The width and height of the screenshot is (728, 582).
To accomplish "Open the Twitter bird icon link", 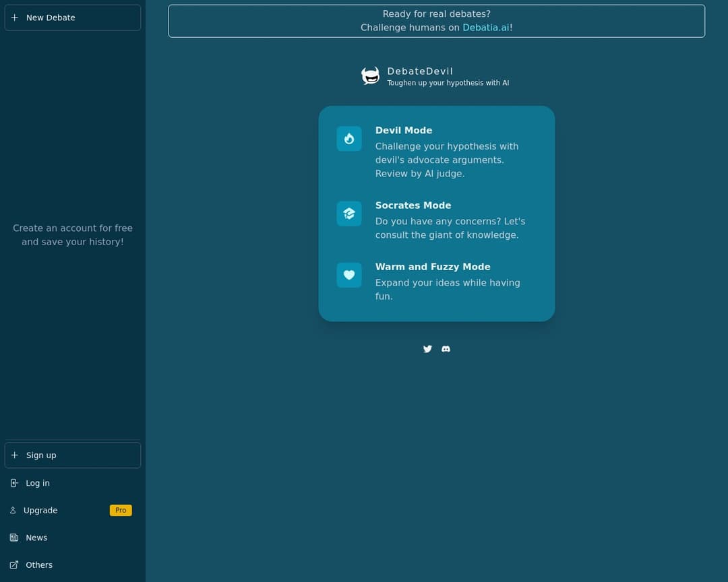I will tap(427, 349).
